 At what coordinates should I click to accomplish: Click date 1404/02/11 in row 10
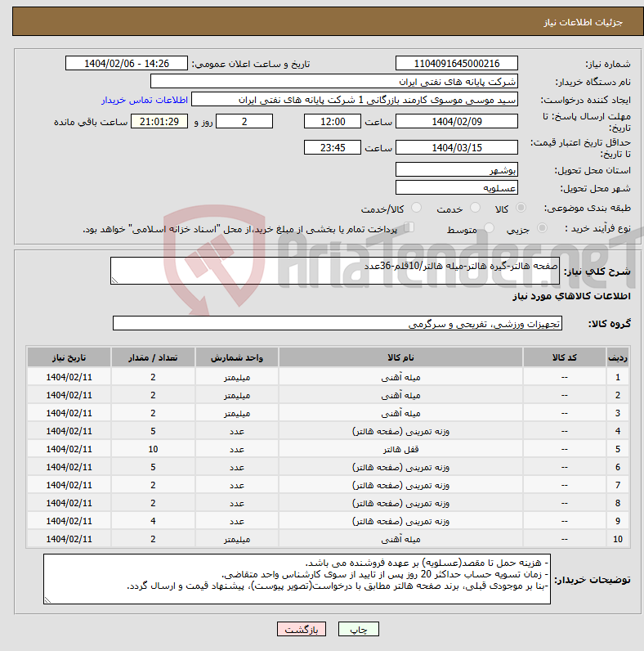[x=69, y=539]
